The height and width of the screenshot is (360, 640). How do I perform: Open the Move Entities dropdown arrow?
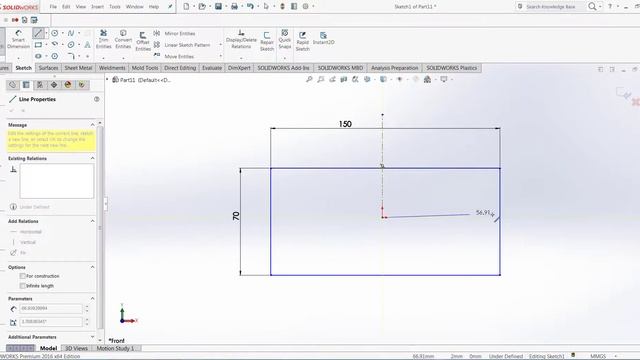click(x=221, y=56)
